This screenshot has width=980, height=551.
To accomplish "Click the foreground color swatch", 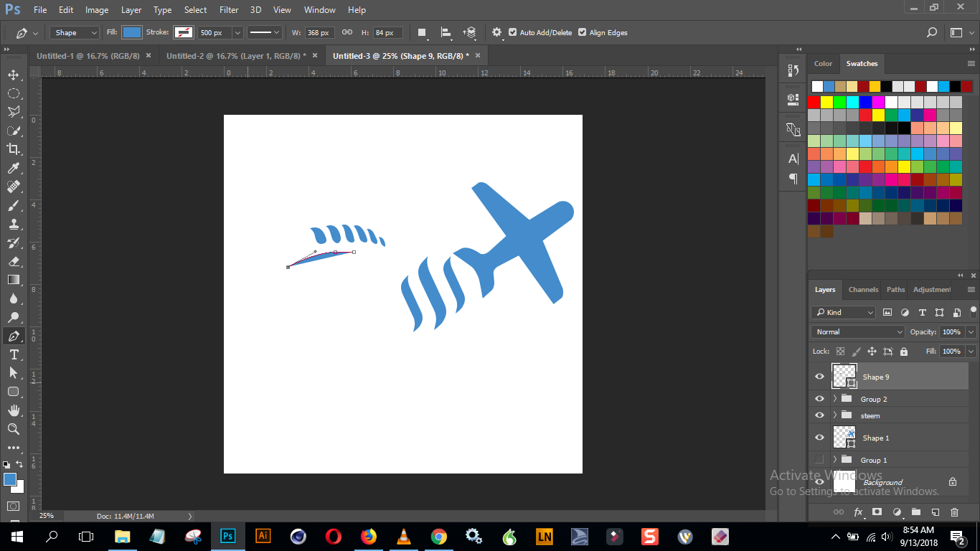I will tap(9, 479).
